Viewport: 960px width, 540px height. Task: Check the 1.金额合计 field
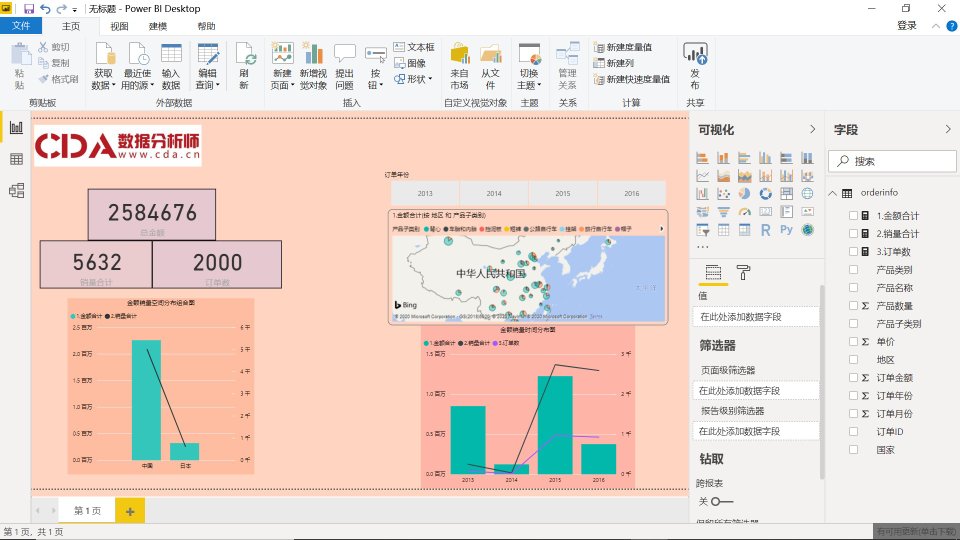tap(853, 216)
